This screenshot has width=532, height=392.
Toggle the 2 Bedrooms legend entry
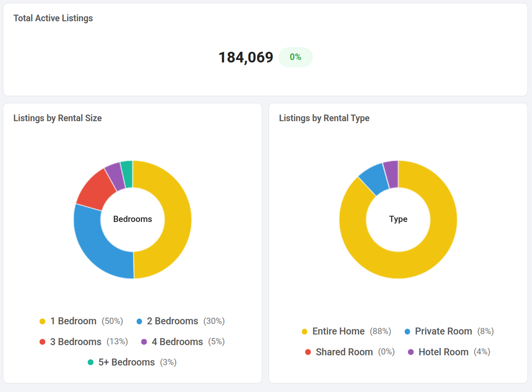coord(180,321)
